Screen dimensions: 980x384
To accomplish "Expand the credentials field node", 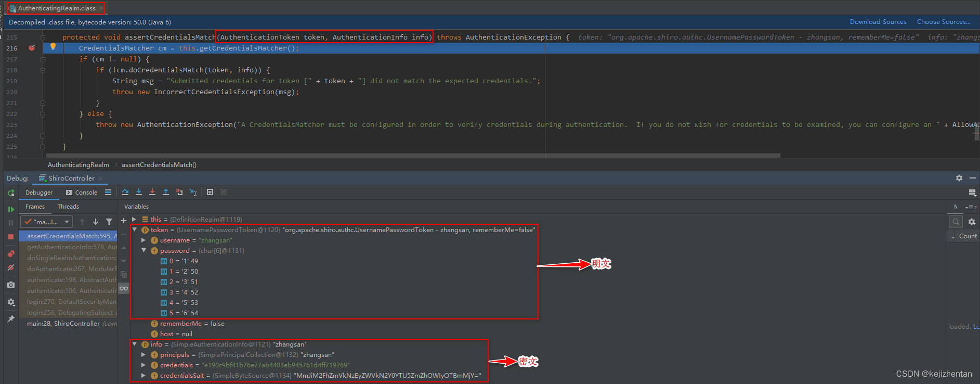I will tap(143, 365).
